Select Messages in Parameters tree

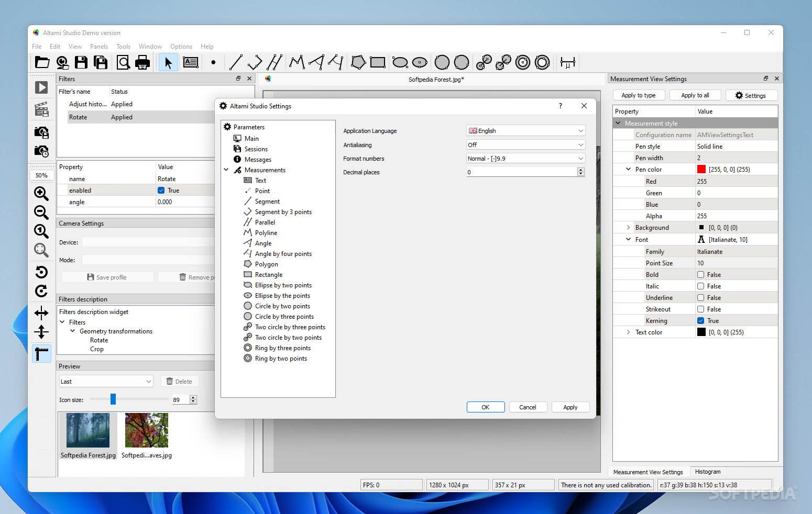(x=258, y=160)
